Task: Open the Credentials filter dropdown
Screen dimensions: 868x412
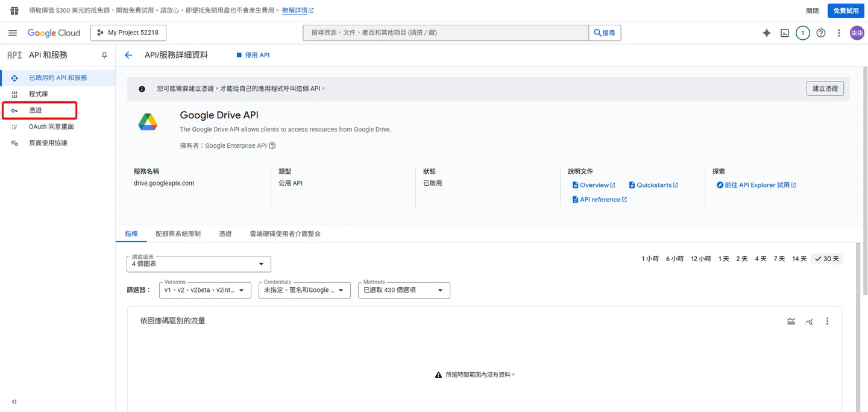Action: click(x=304, y=290)
